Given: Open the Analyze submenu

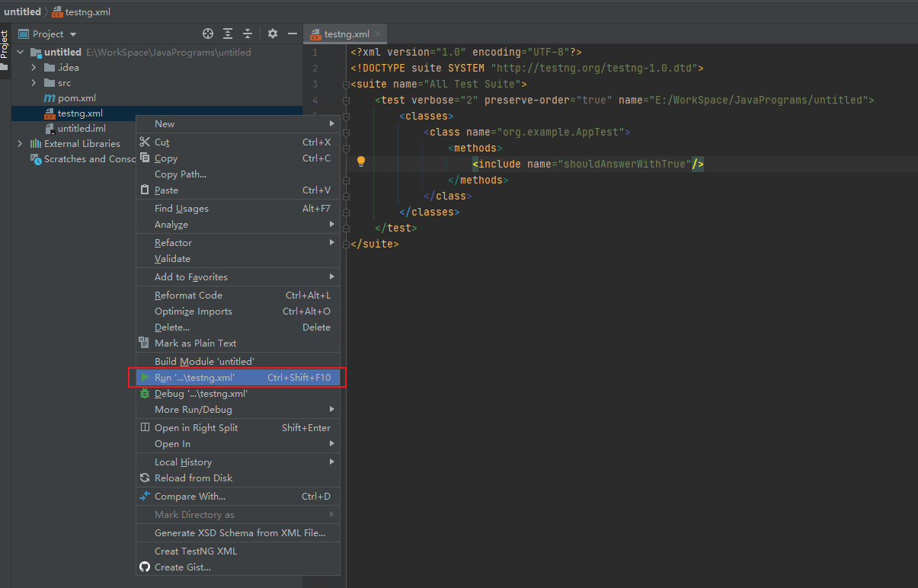Looking at the screenshot, I should (x=238, y=225).
